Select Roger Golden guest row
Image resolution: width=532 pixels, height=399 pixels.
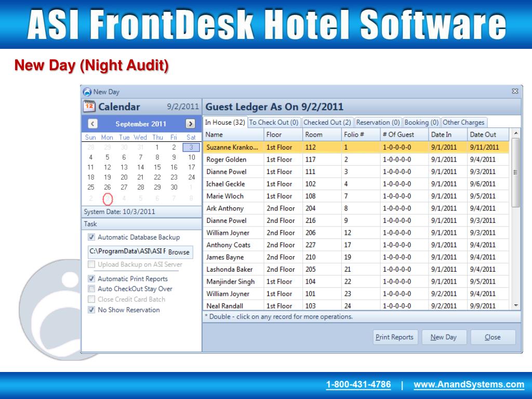pos(356,159)
